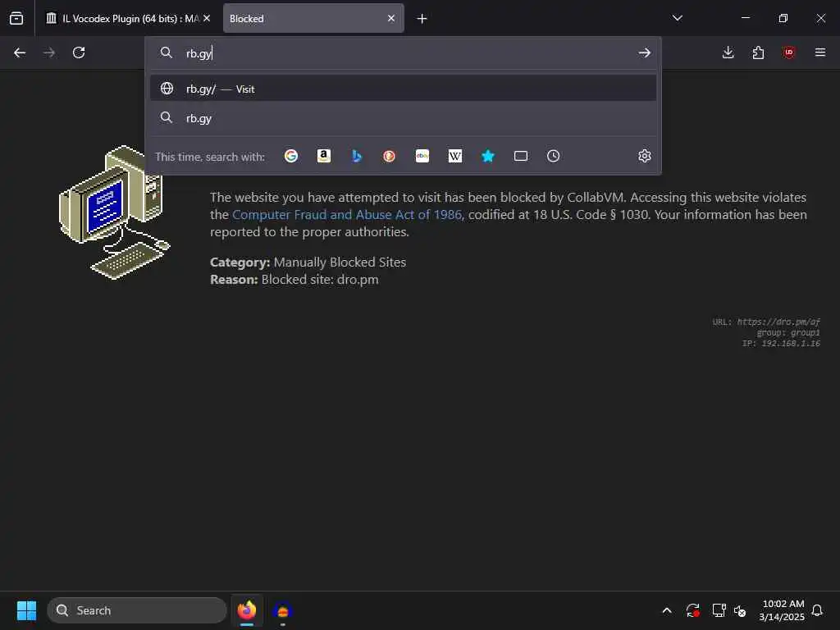
Task: Open Computer Fraud and Abuse Act link
Action: coord(347,215)
